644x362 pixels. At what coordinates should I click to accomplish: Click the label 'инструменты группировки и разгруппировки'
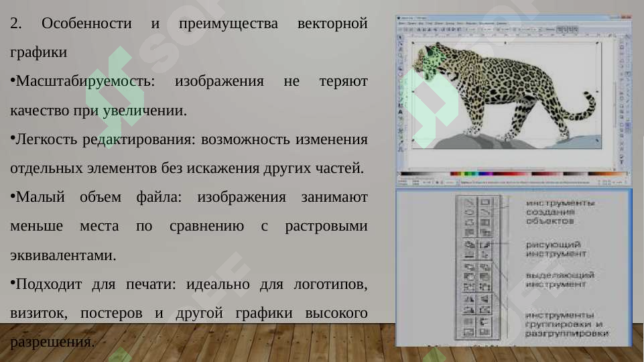(567, 324)
